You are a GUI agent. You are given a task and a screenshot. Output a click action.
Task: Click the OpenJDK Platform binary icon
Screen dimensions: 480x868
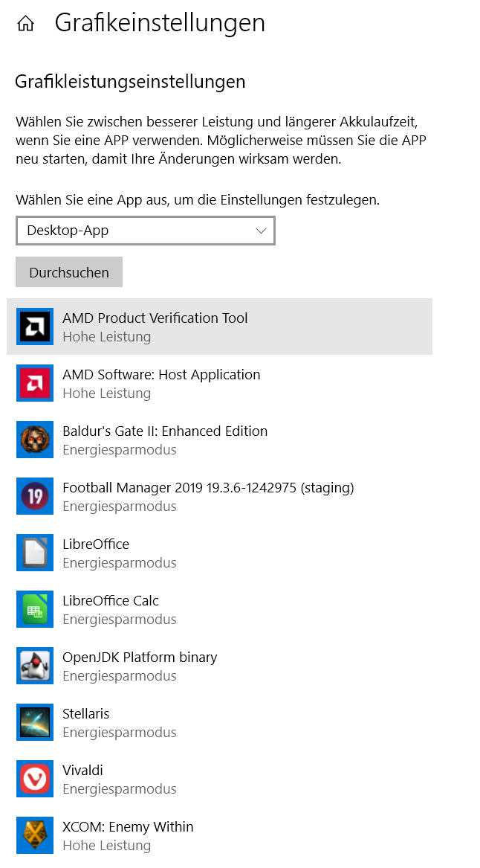coord(35,666)
